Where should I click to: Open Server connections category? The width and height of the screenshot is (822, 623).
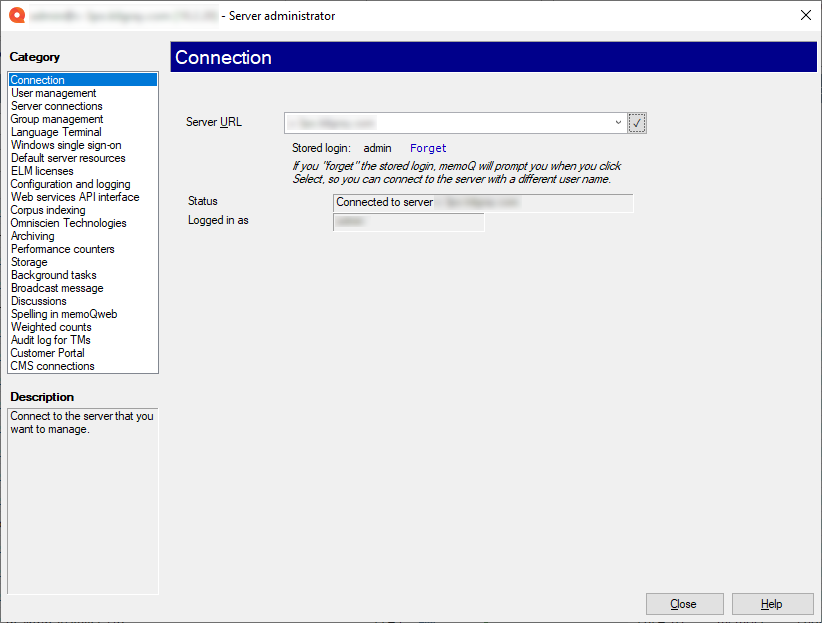(x=83, y=106)
